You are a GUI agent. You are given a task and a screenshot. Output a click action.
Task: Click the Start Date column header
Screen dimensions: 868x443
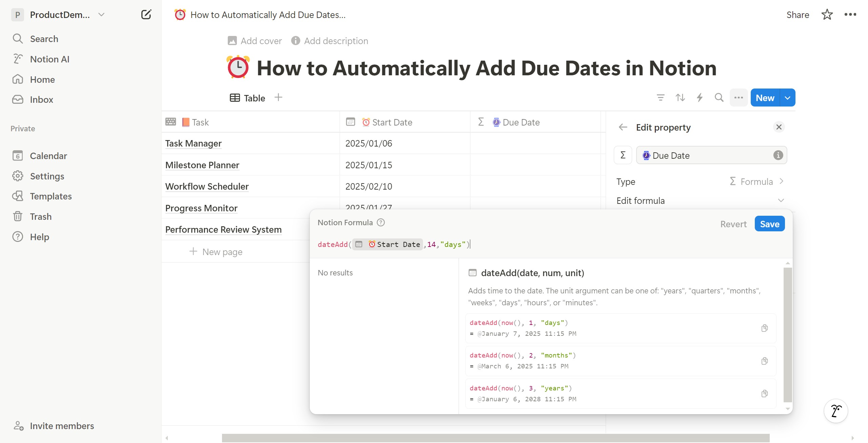(405, 122)
